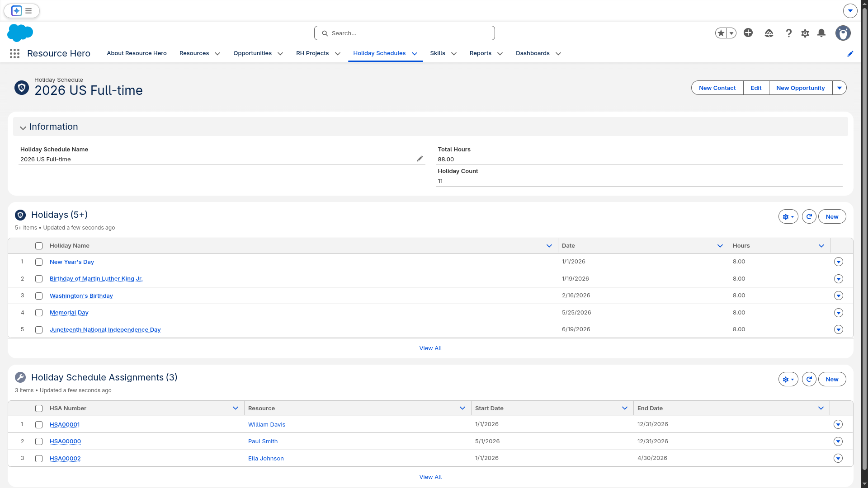868x488 pixels.
Task: Expand row actions for Juneteenth holiday
Action: [838, 329]
